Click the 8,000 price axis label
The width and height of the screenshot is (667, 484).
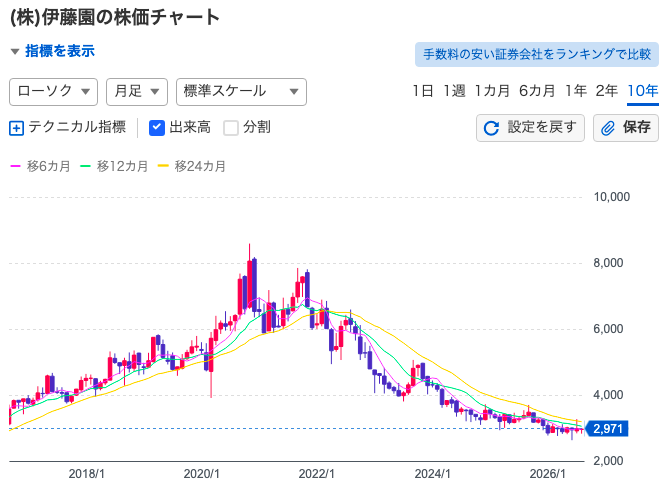pyautogui.click(x=608, y=263)
